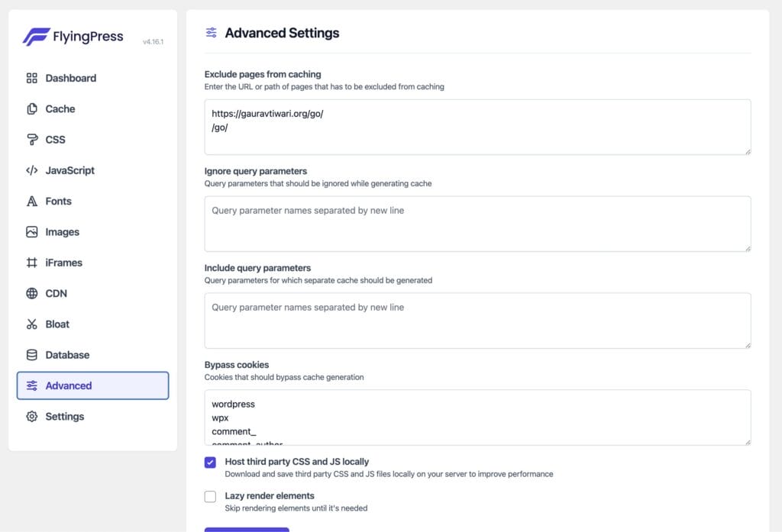The image size is (782, 532).
Task: Click the Bypass cookies text area
Action: 477,416
